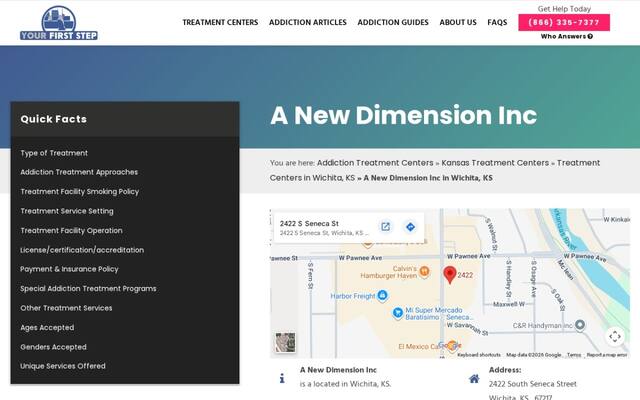
Task: Open Kansas Treatment Centers breadcrumb
Action: point(495,163)
